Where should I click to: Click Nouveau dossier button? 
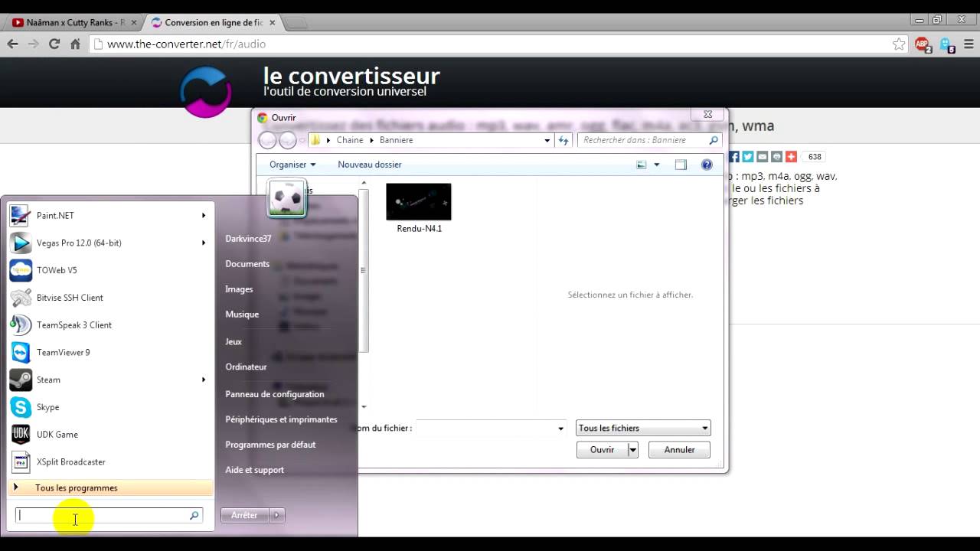click(370, 165)
